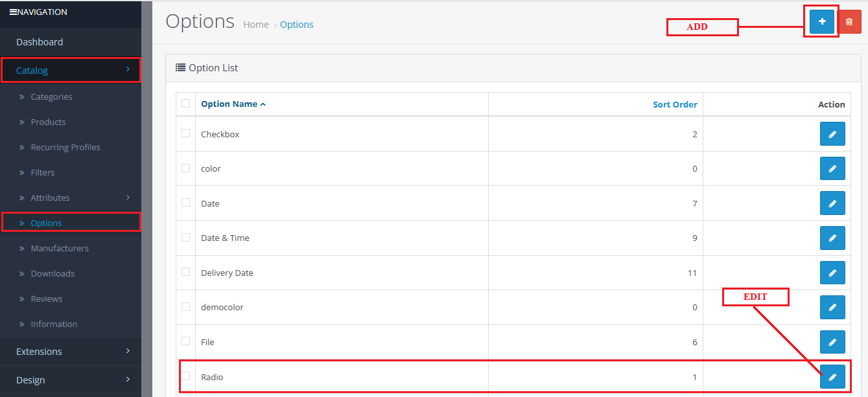Select the Delivery Date row checkbox
868x397 pixels.
tap(186, 271)
